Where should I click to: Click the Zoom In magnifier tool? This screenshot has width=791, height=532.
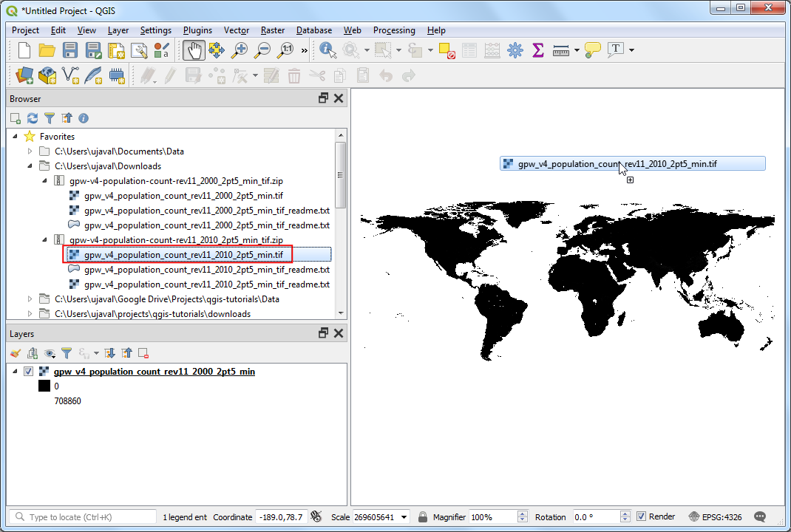tap(239, 50)
